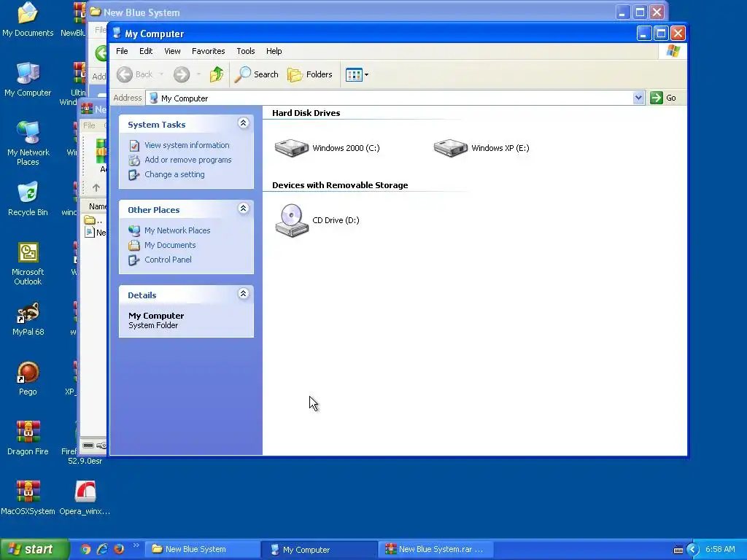747x560 pixels.
Task: Select the MyPal 68 desktop shortcut
Action: pos(28,319)
